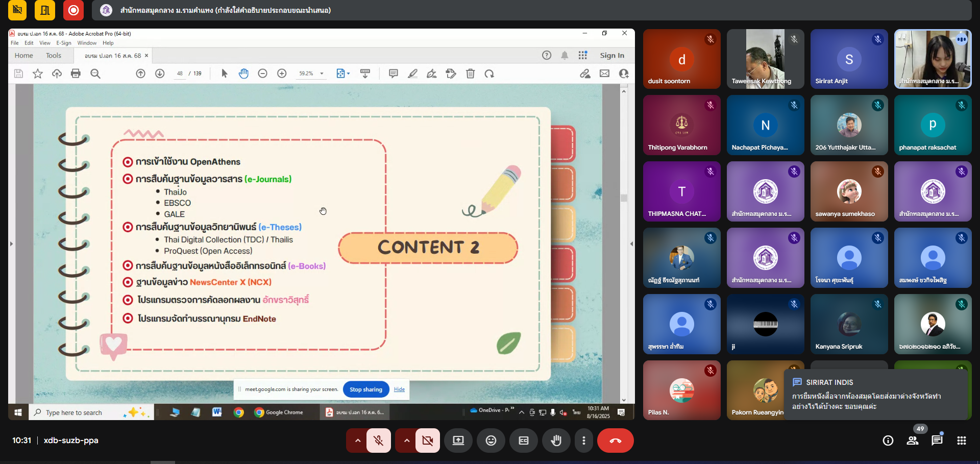Choose the Selection arrow tool
This screenshot has width=980, height=464.
pos(224,74)
